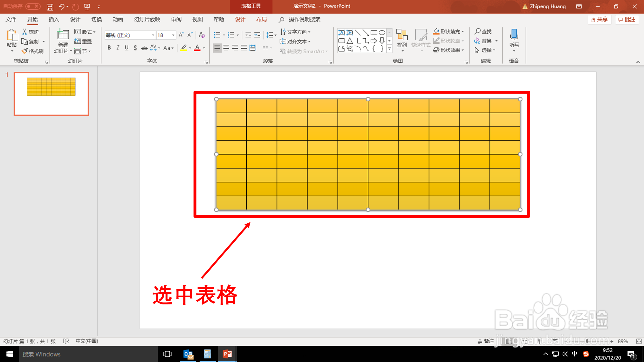Increase the list indent level
The width and height of the screenshot is (644, 362).
coord(257,35)
